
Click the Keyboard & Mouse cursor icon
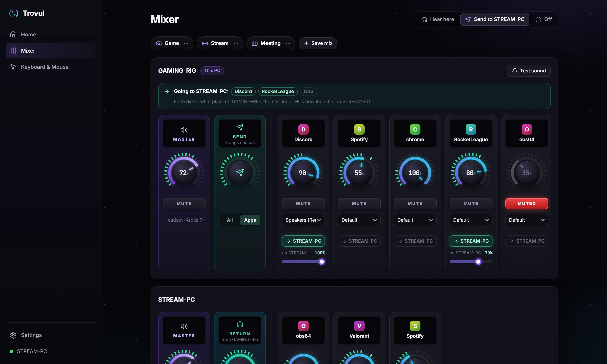pyautogui.click(x=13, y=67)
